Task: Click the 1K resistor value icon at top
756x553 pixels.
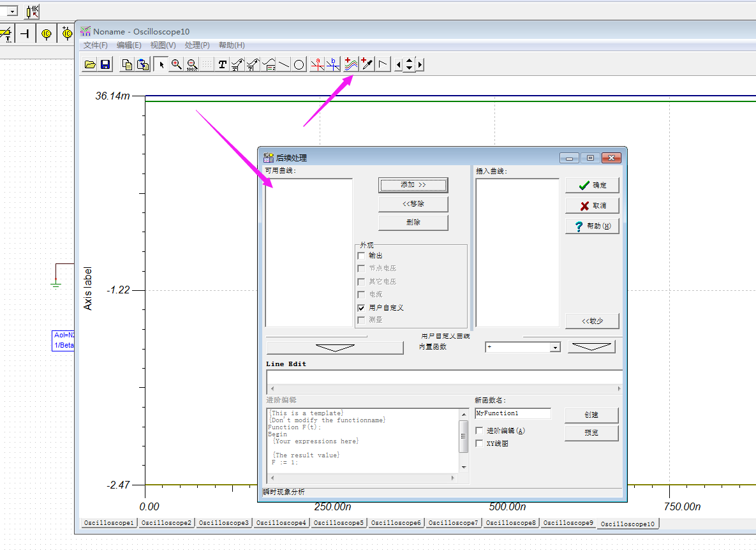Action: tap(33, 11)
